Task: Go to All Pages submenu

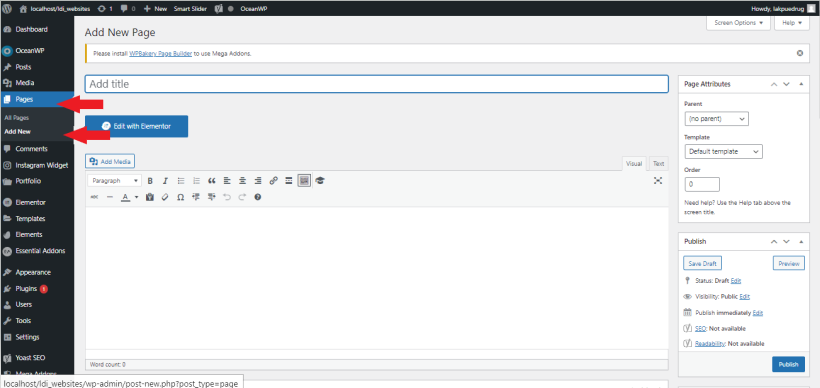Action: [17, 118]
